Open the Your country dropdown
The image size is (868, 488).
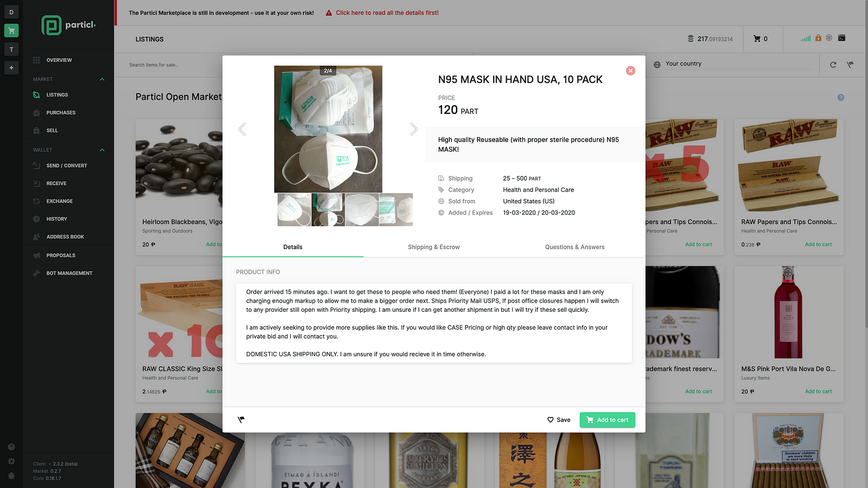[735, 64]
